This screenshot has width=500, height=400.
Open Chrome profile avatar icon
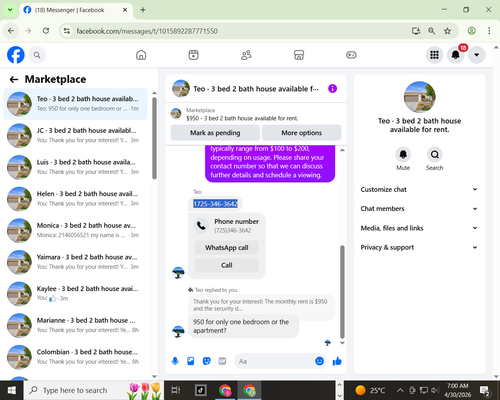pyautogui.click(x=471, y=31)
